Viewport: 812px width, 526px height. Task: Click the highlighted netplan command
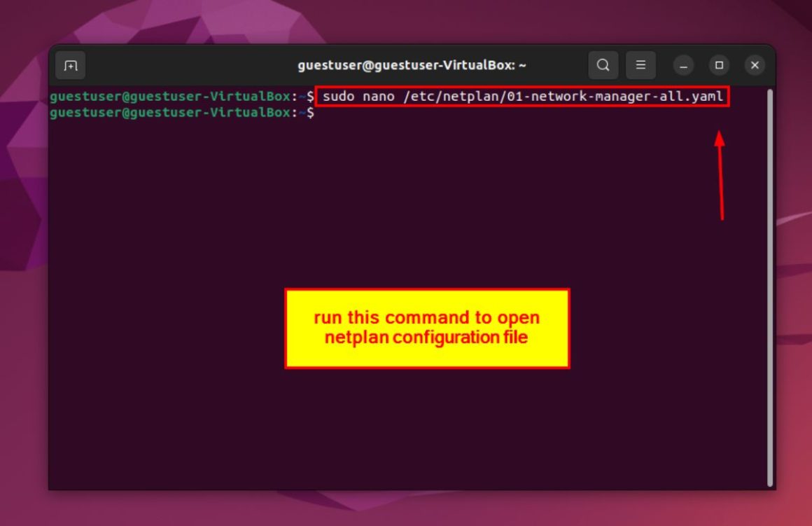pos(521,97)
